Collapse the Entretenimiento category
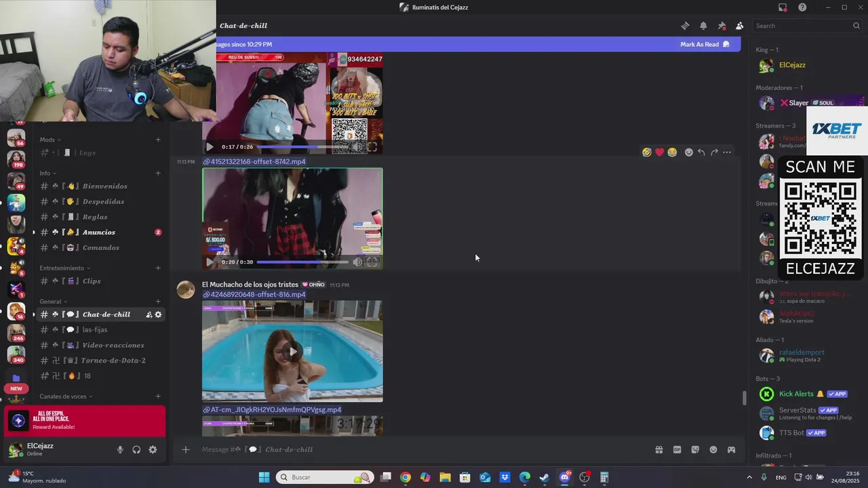 [x=64, y=268]
